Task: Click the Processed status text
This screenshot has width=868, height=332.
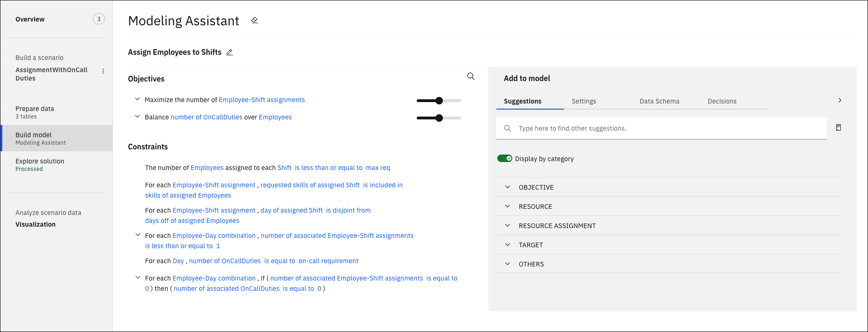Action: click(29, 169)
